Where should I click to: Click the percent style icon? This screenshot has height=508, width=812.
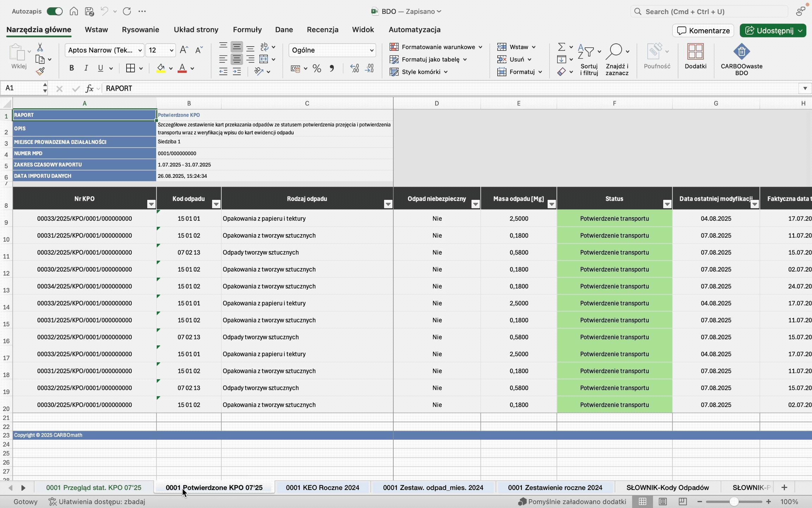coord(316,68)
